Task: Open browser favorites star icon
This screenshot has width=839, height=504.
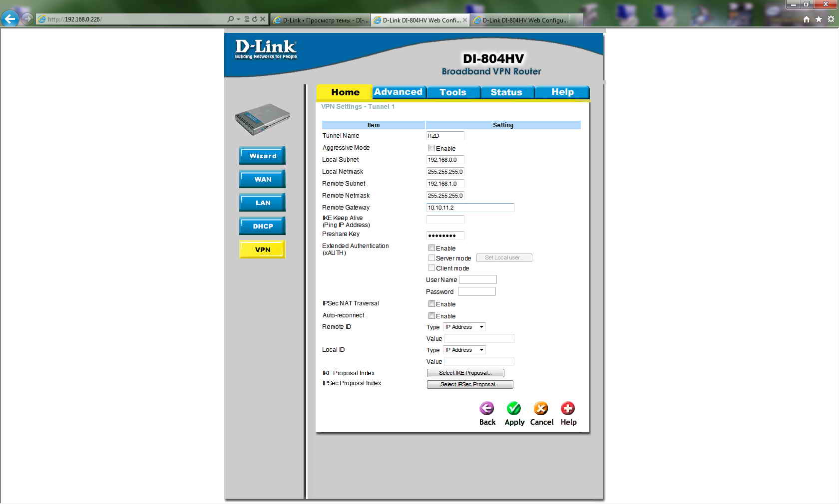Action: click(819, 19)
